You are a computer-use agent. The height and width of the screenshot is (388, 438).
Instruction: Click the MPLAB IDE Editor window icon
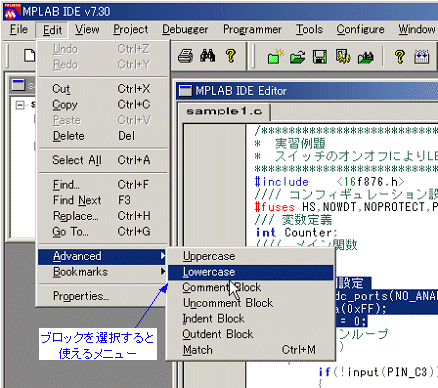click(x=185, y=91)
